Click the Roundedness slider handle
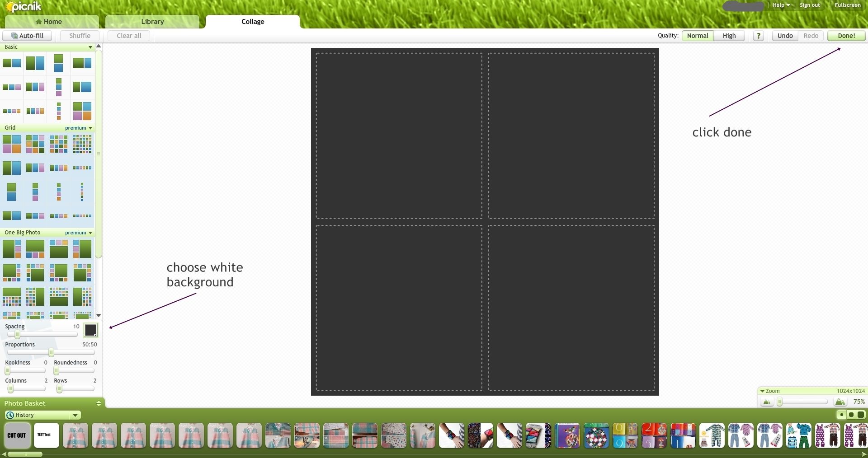Image resolution: width=868 pixels, height=458 pixels. coord(57,371)
